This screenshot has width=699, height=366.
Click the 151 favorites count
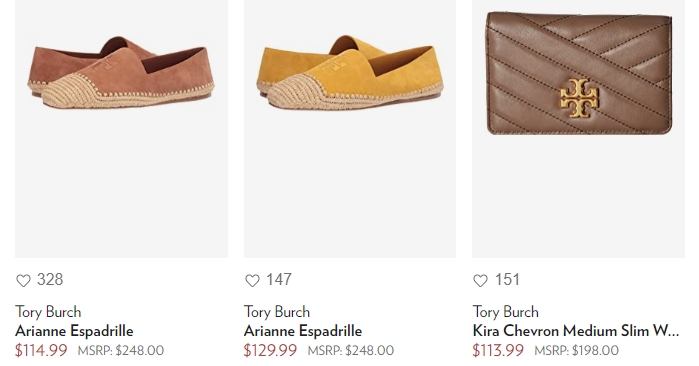(507, 280)
